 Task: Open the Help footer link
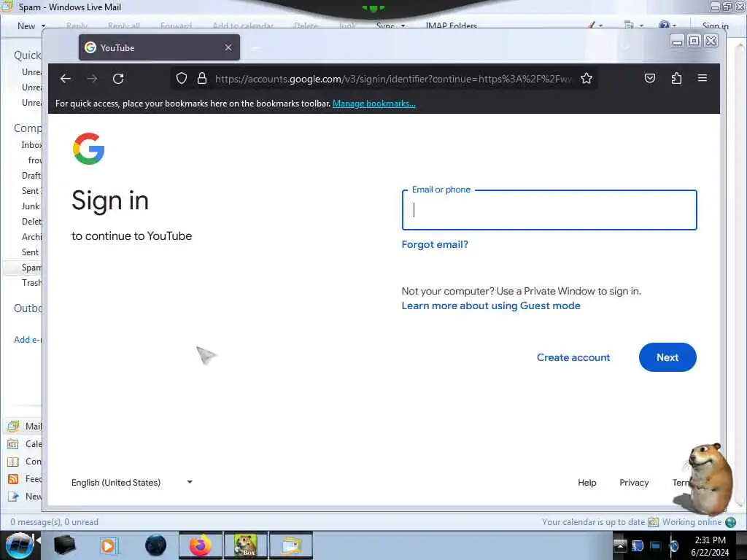coord(587,483)
